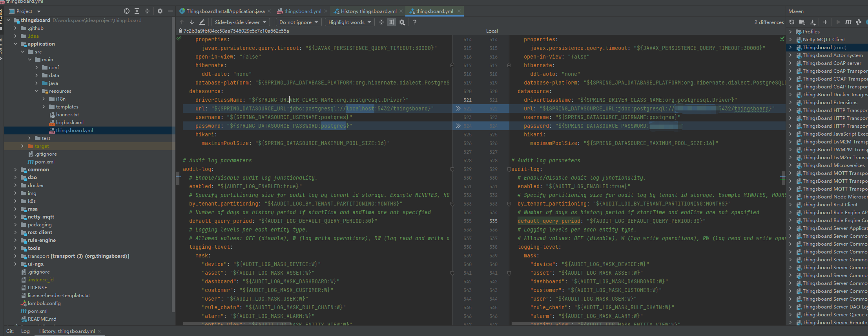Collapse the application module
The width and height of the screenshot is (868, 336).
(15, 44)
